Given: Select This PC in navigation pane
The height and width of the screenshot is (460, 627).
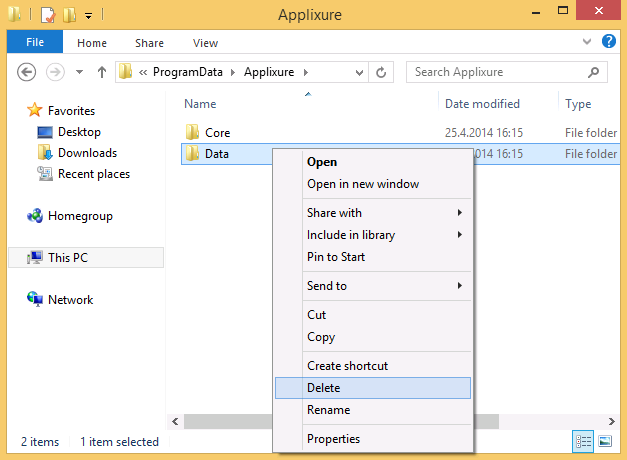Looking at the screenshot, I should (x=86, y=258).
